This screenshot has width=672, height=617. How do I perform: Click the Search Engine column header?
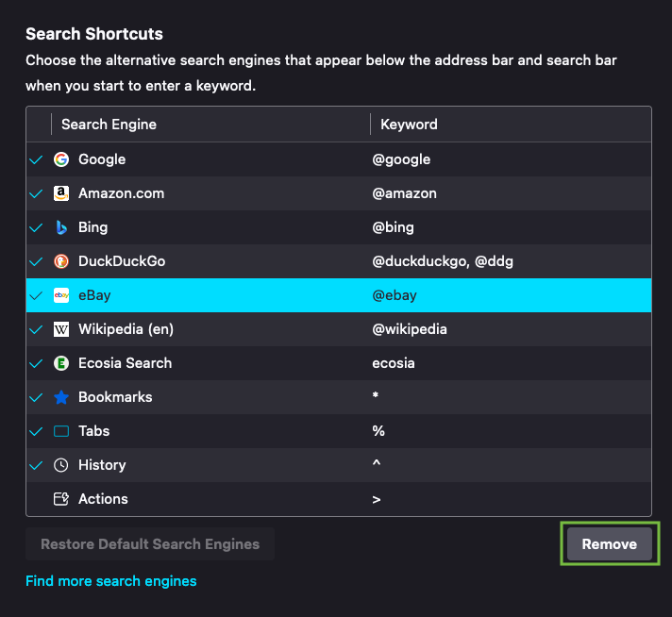(109, 125)
